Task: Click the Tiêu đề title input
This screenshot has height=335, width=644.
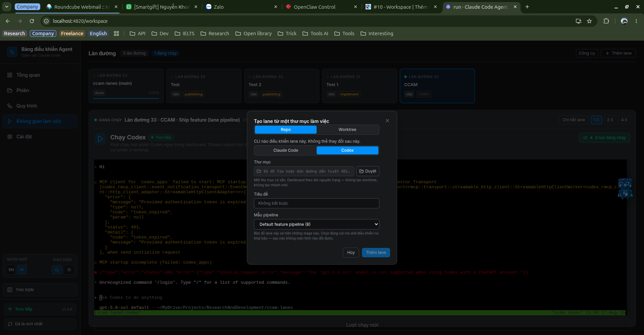Action: coord(317,203)
